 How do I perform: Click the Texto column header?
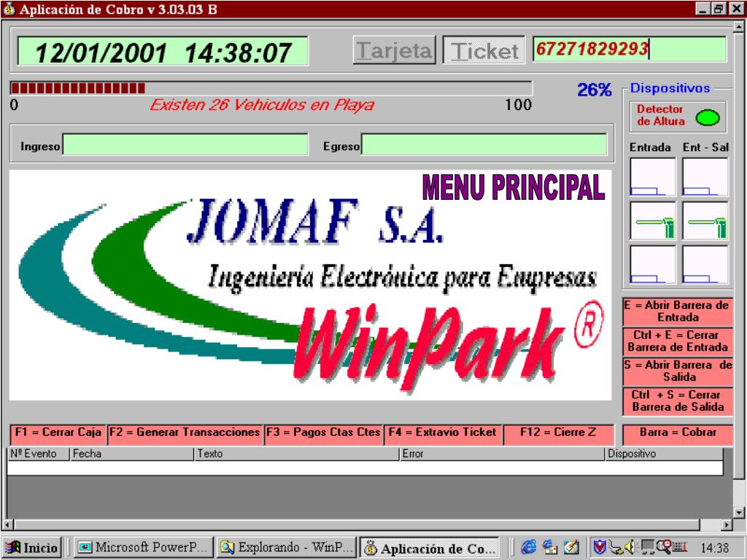tap(298, 454)
